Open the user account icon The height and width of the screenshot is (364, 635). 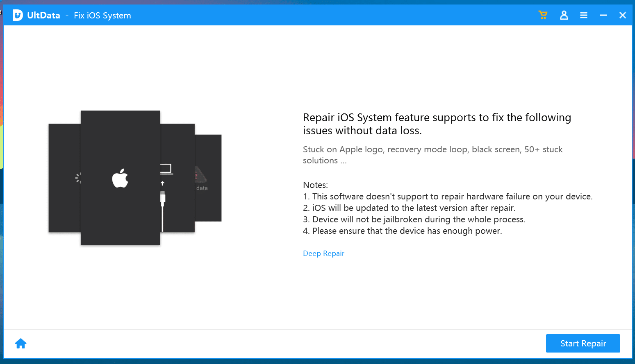click(x=564, y=15)
